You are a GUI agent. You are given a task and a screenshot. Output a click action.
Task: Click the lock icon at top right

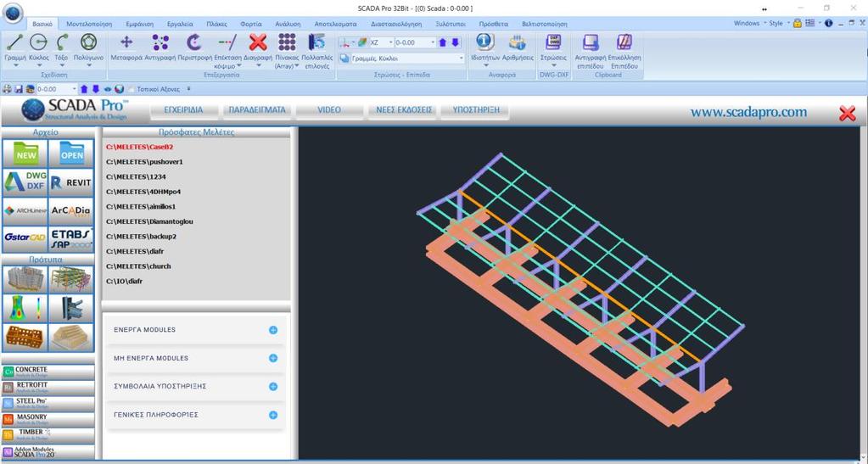point(797,23)
